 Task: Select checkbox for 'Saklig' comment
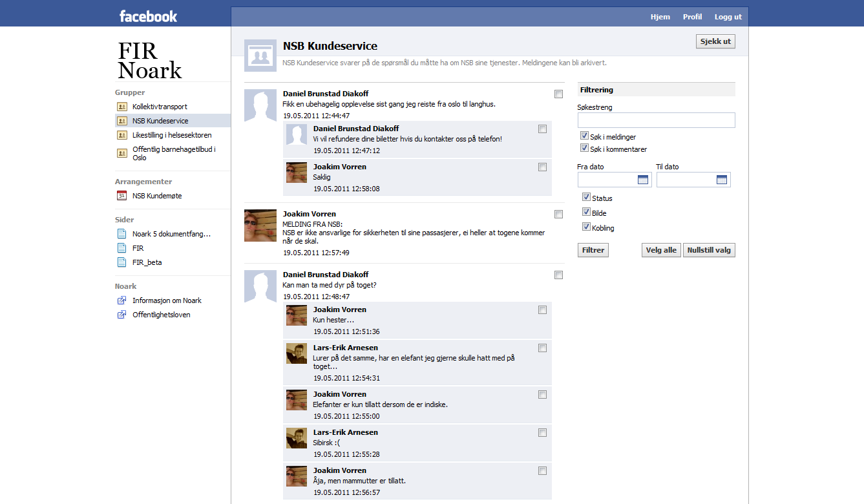click(x=542, y=167)
